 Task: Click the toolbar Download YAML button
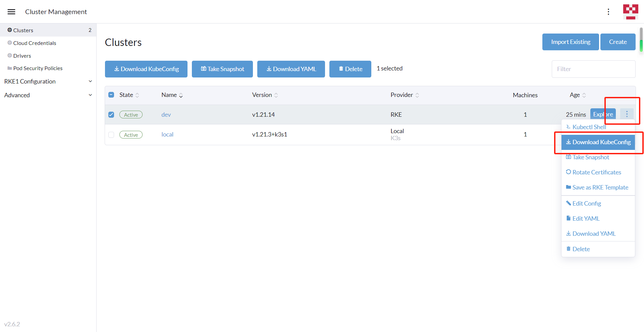pos(291,69)
